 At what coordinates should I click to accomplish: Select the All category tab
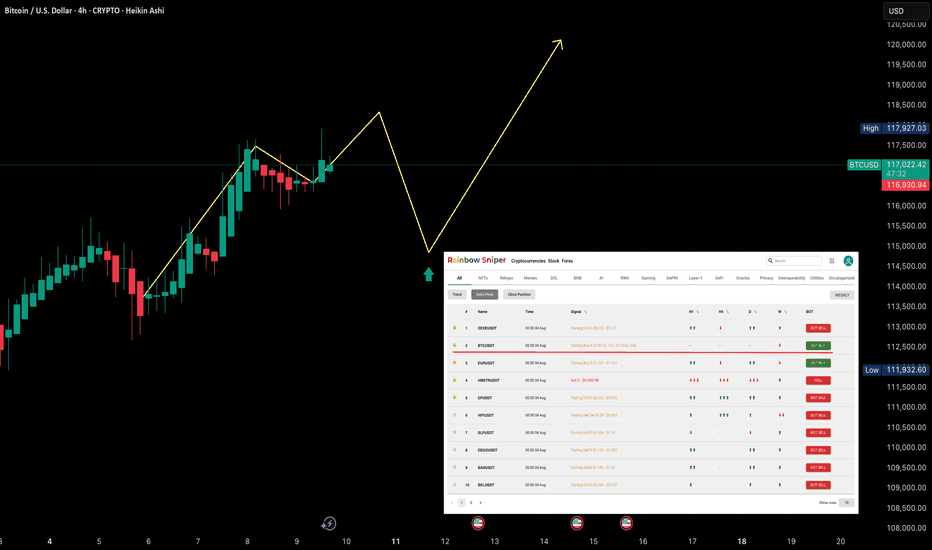pyautogui.click(x=459, y=278)
